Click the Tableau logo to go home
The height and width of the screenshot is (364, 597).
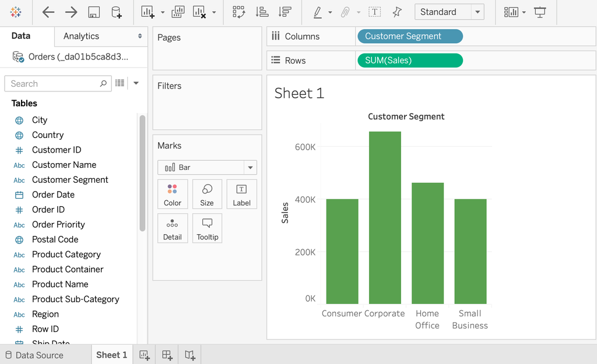16,12
